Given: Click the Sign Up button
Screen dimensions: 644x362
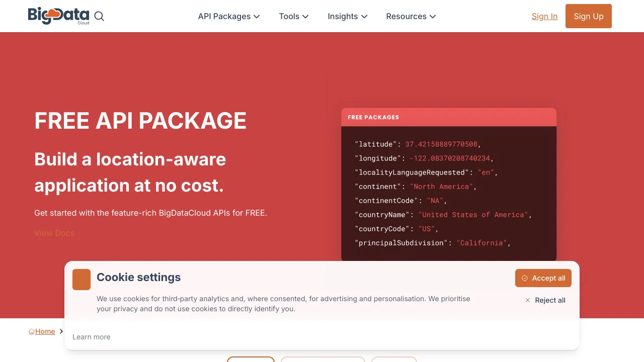Looking at the screenshot, I should pos(589,16).
